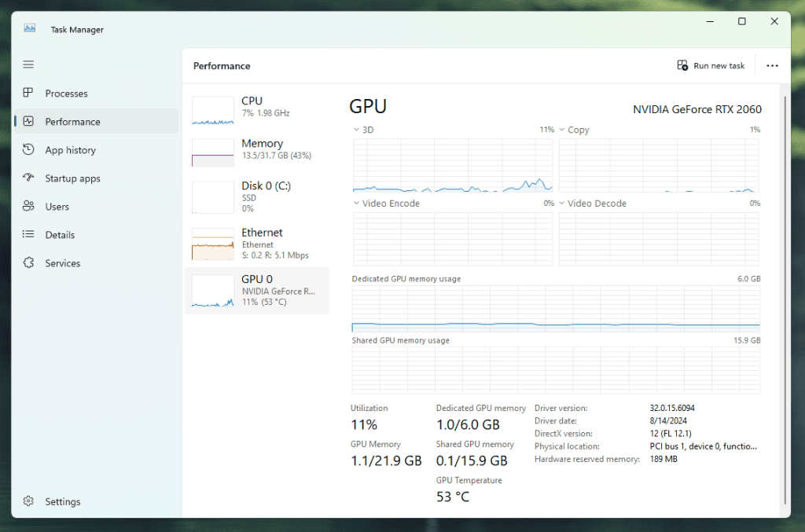Switch to the Performance tab

(x=72, y=122)
